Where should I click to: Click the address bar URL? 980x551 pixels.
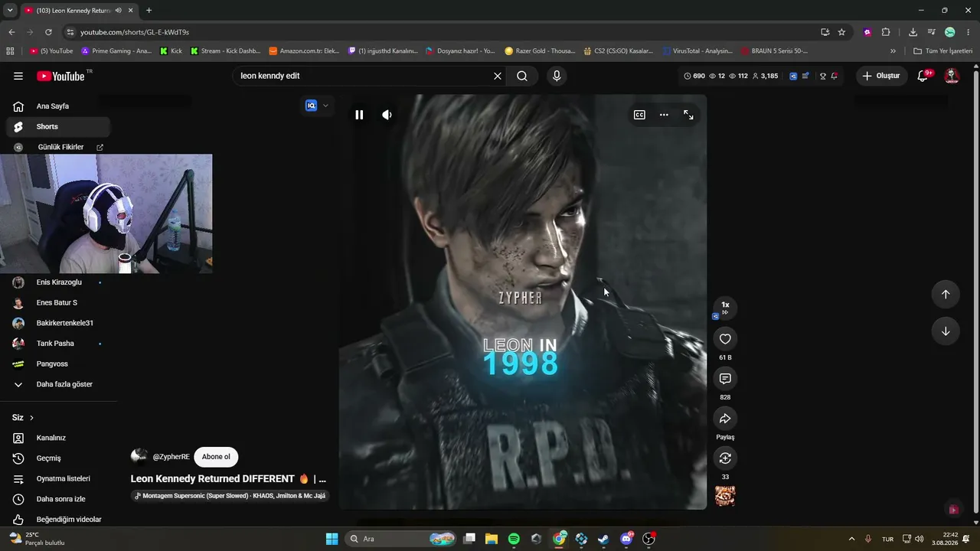135,32
